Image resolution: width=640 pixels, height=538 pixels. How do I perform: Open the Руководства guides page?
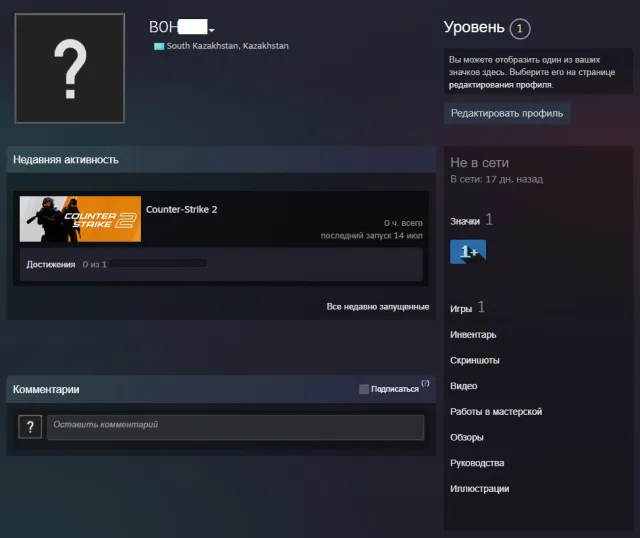[477, 463]
